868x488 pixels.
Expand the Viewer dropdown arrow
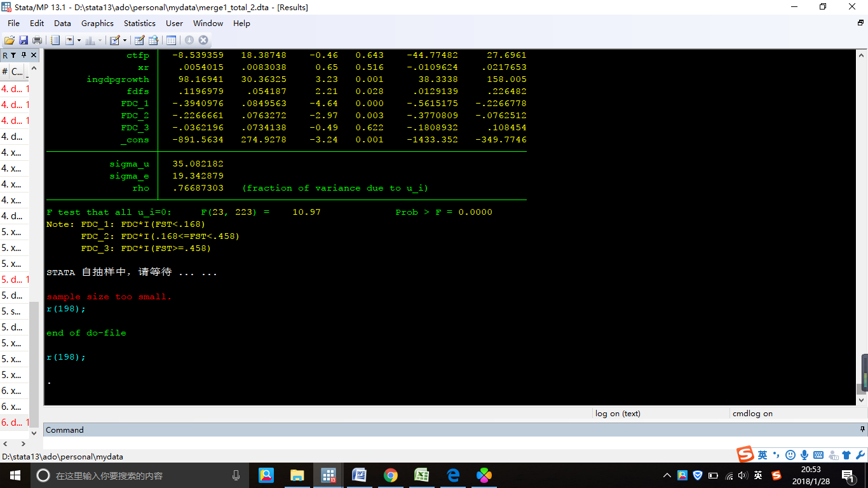pyautogui.click(x=79, y=40)
